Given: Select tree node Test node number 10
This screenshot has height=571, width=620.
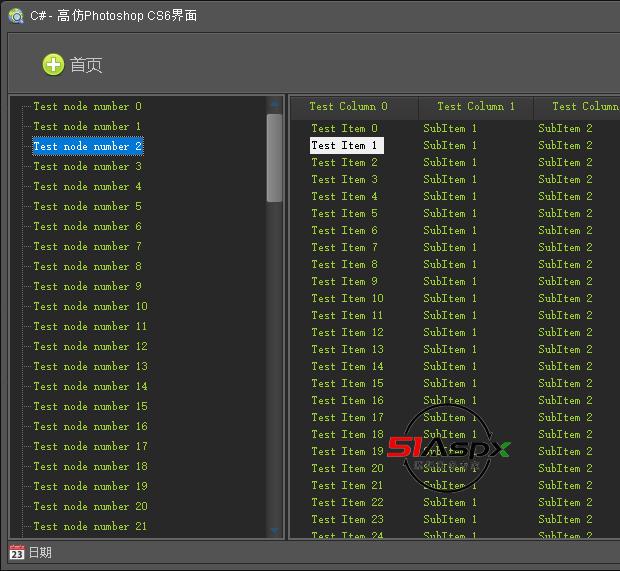Looking at the screenshot, I should pyautogui.click(x=91, y=306).
